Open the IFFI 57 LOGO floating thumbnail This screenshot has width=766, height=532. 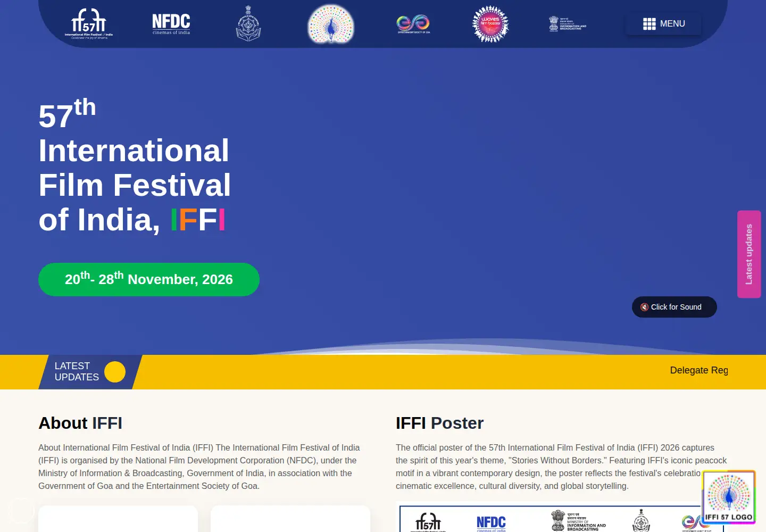pyautogui.click(x=729, y=497)
